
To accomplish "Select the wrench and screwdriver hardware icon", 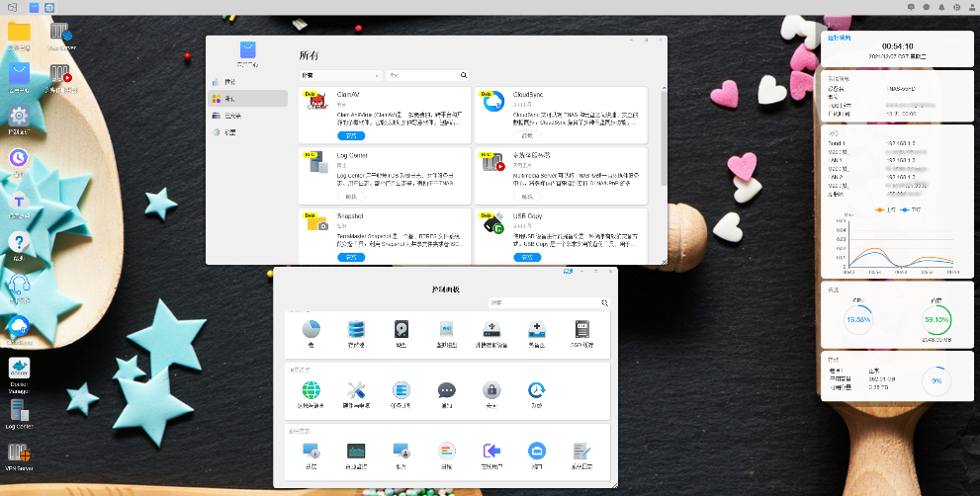I will coord(356,390).
